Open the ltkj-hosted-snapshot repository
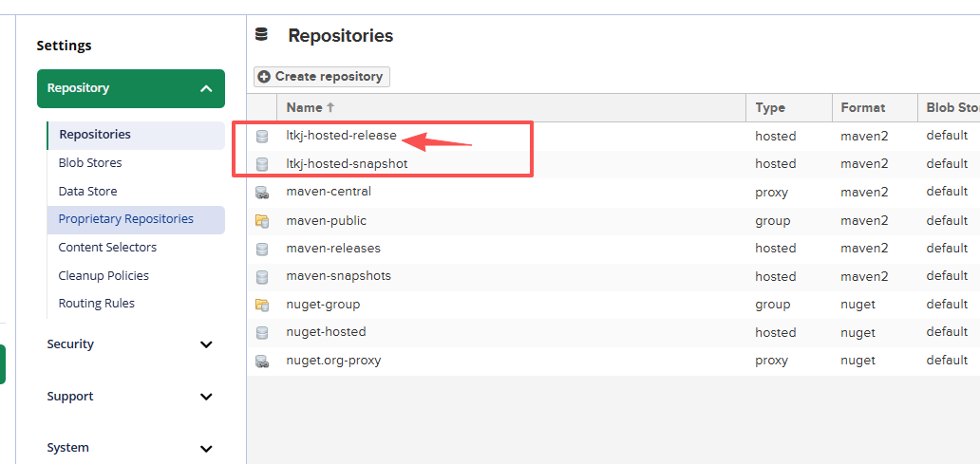Image resolution: width=980 pixels, height=464 pixels. click(347, 163)
